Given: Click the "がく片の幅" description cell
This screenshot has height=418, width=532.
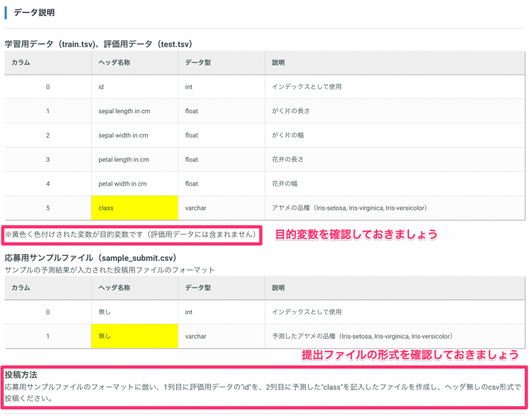Looking at the screenshot, I should [x=287, y=135].
